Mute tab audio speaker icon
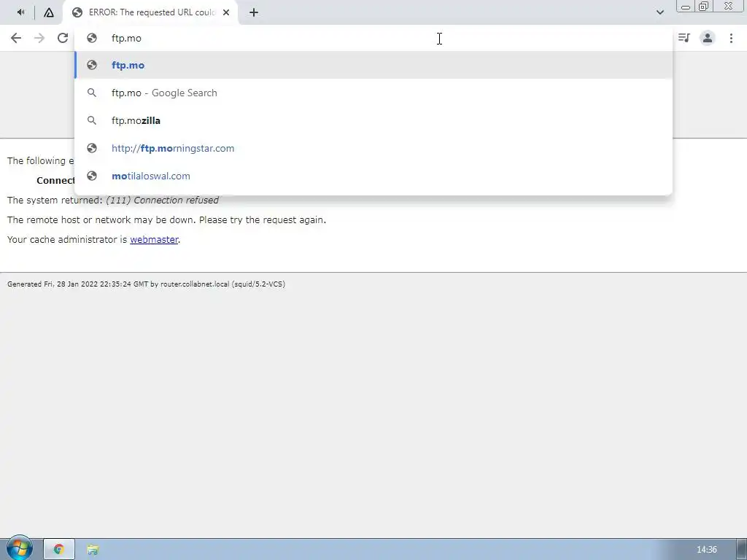The width and height of the screenshot is (747, 560). (21, 12)
